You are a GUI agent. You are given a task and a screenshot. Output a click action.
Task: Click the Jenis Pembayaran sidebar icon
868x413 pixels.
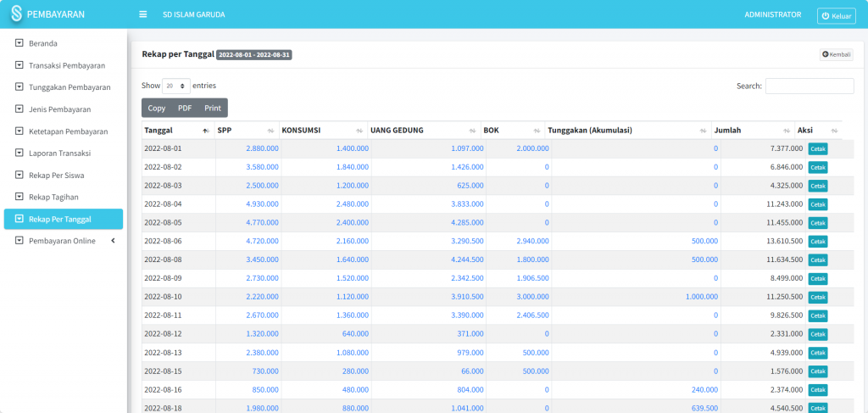tap(19, 109)
